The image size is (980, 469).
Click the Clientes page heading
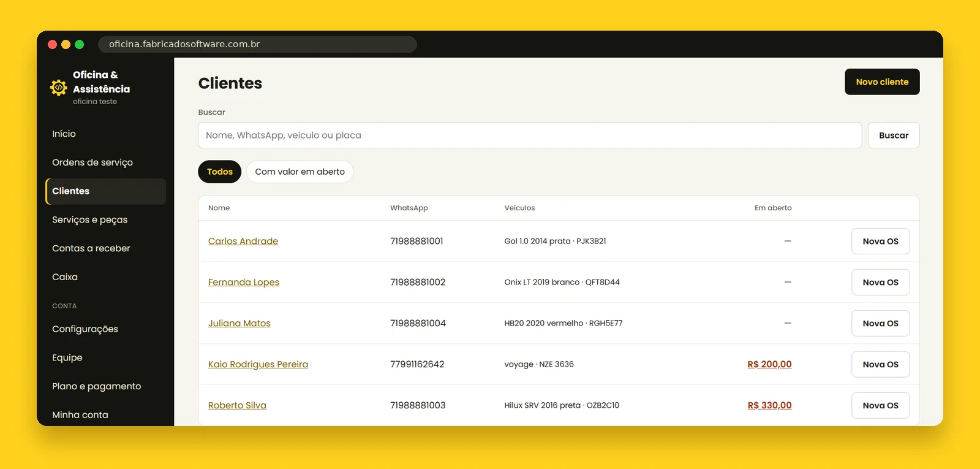230,83
